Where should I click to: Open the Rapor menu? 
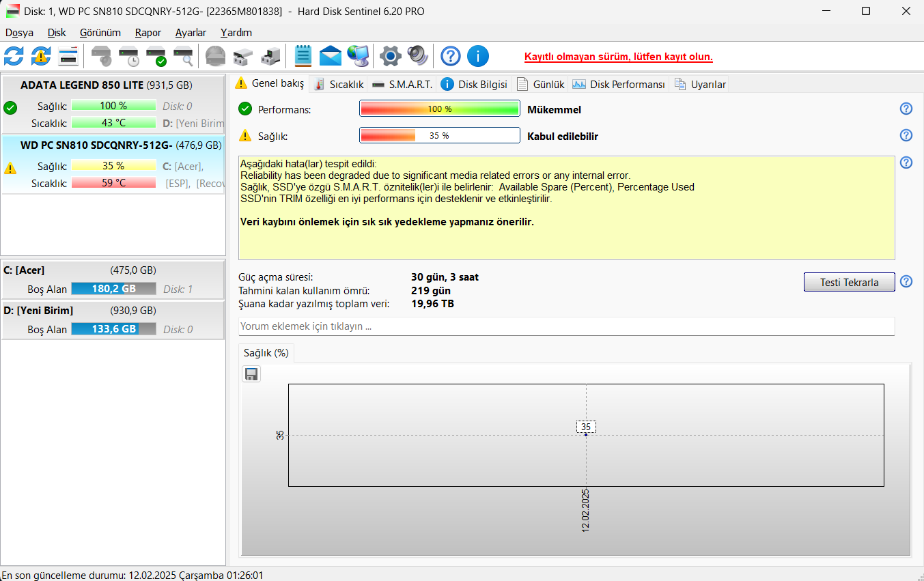pos(148,33)
